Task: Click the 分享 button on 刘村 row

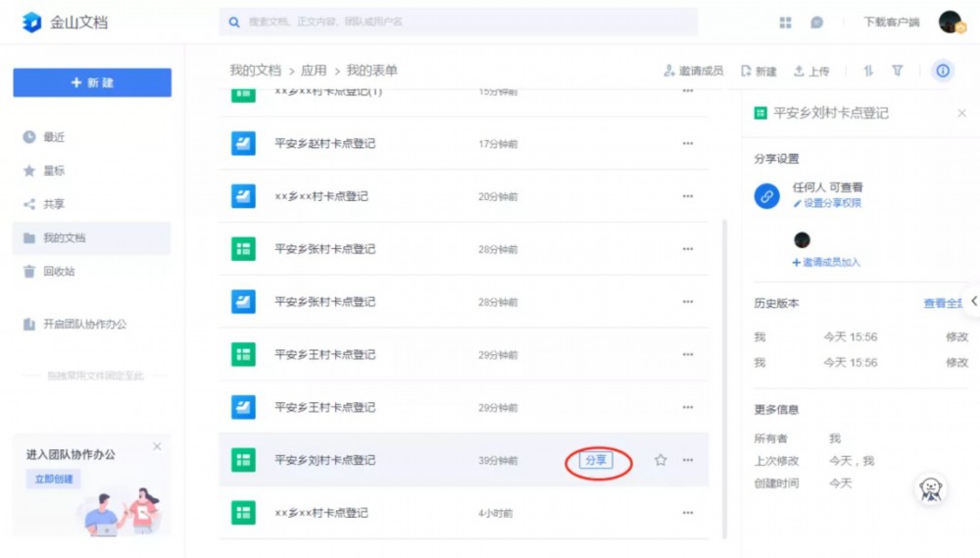Action: pos(596,460)
